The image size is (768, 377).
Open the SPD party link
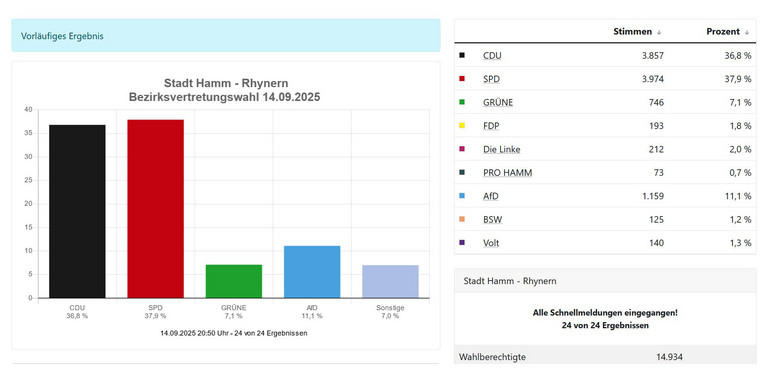(491, 79)
